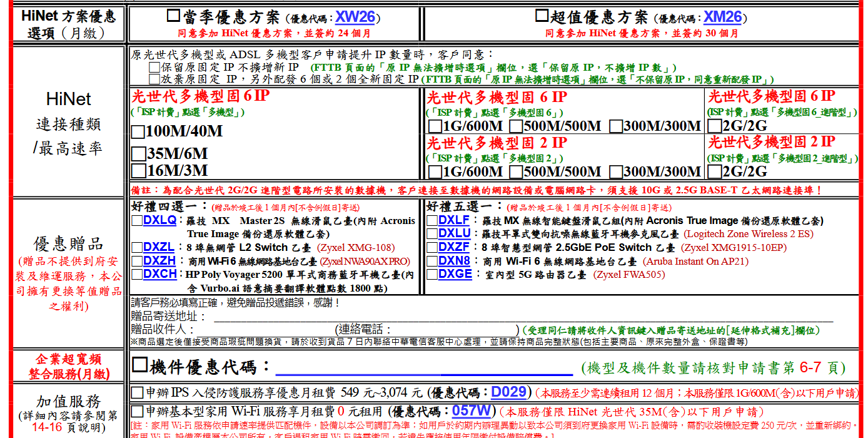Click the 加值服務 section label
868x438 pixels.
point(69,401)
